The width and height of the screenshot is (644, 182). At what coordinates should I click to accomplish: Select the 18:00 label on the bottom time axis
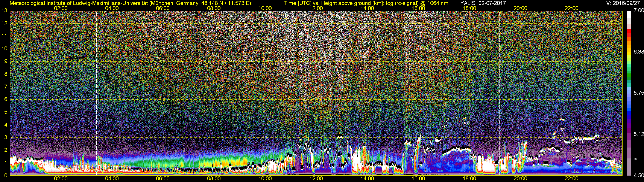tap(469, 179)
